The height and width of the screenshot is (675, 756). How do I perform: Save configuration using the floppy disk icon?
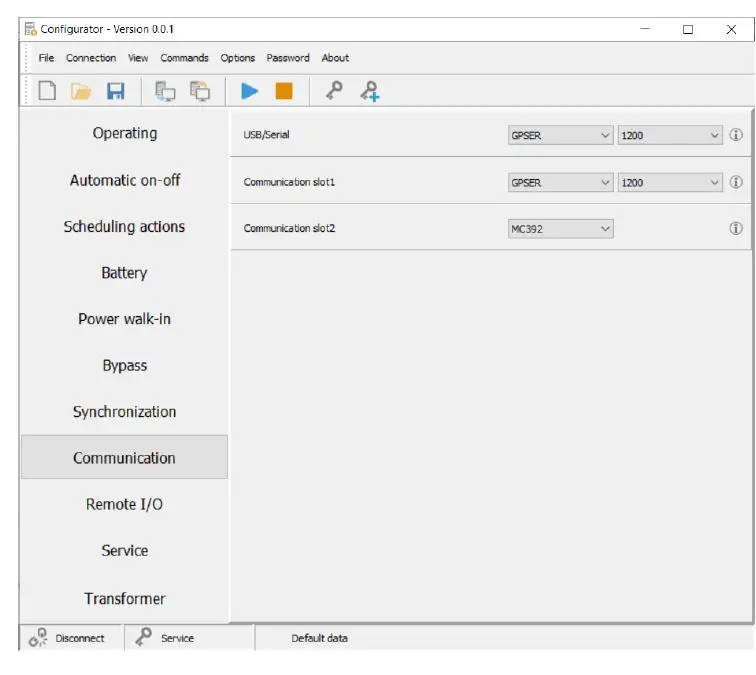point(116,91)
